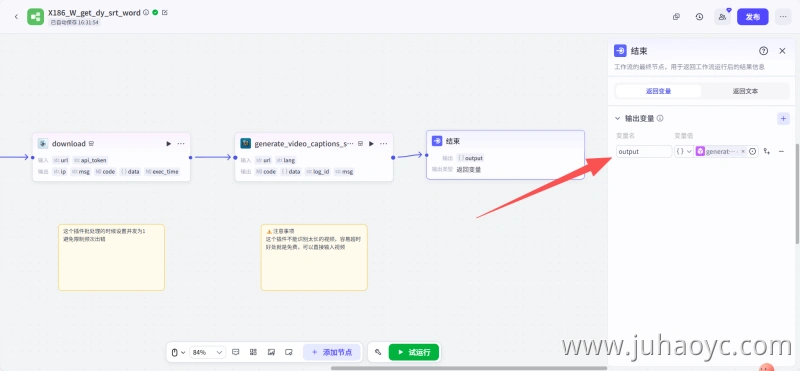Click 已自动保存 16:31:54 status label

coord(74,23)
